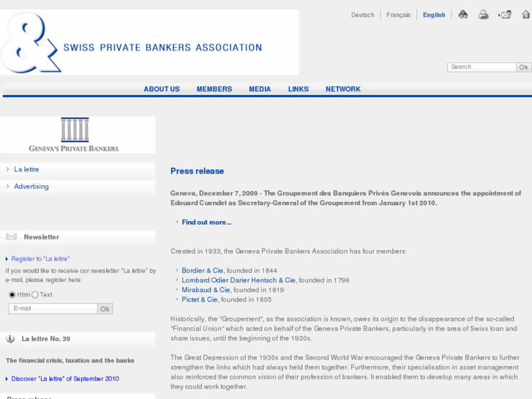Open the LINKS menu

299,89
